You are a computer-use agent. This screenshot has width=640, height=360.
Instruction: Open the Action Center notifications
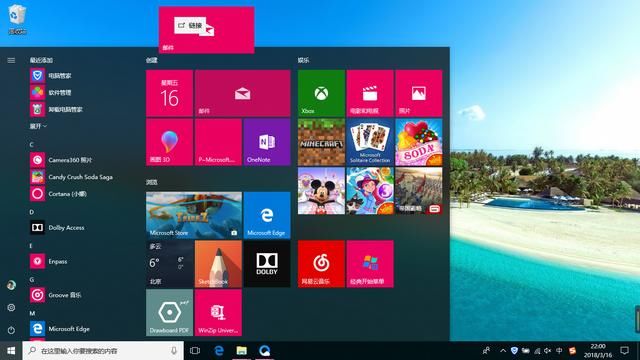pyautogui.click(x=624, y=351)
